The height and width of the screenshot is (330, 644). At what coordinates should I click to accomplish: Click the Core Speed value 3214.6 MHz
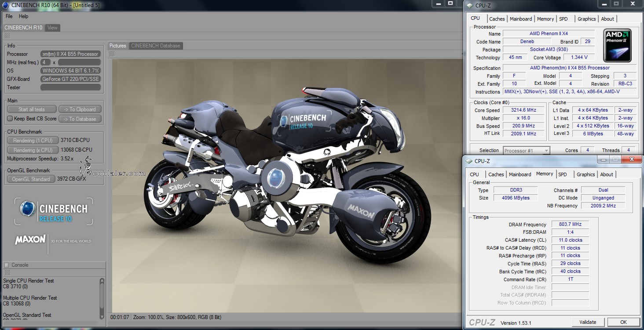[x=523, y=110]
